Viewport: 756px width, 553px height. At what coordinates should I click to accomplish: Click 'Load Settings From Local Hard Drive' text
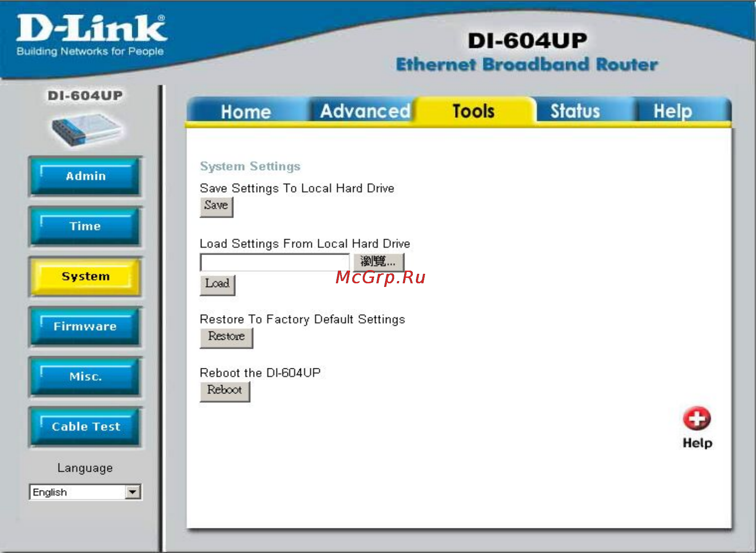(305, 244)
